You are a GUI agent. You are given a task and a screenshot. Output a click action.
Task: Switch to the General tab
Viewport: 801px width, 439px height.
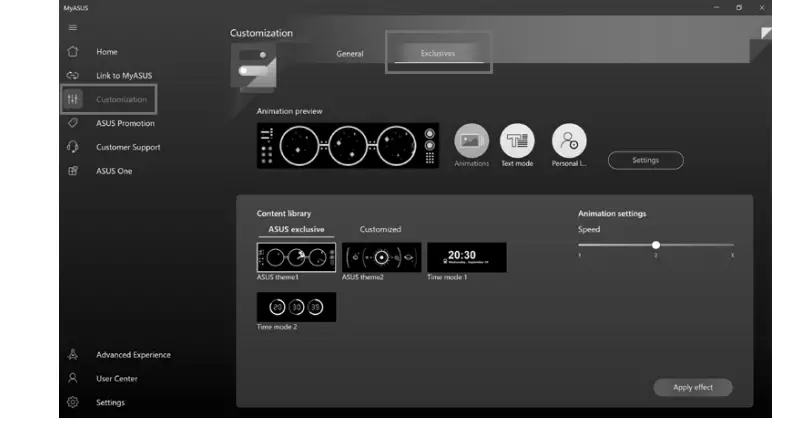coord(349,54)
